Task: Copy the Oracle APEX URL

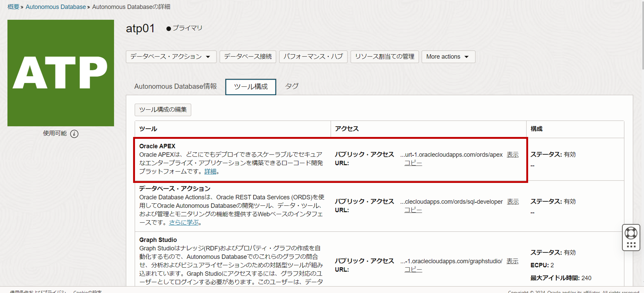Action: [x=413, y=163]
